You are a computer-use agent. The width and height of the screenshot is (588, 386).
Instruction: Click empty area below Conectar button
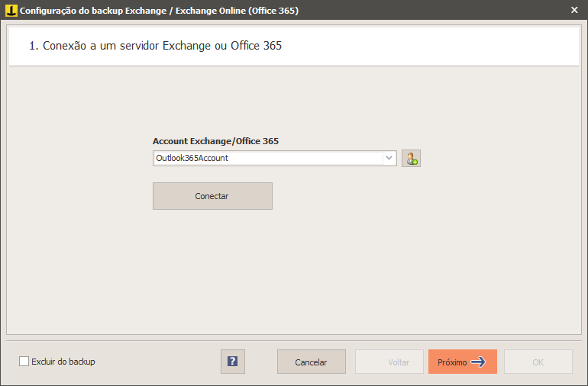294,270
